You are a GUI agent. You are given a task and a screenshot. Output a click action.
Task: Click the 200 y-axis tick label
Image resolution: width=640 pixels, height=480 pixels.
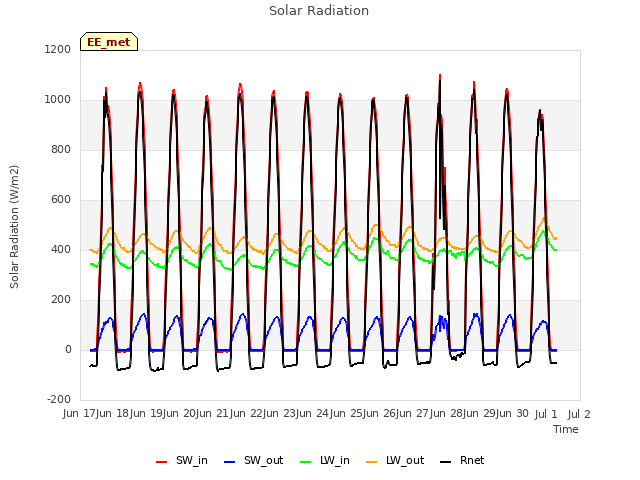coord(61,300)
